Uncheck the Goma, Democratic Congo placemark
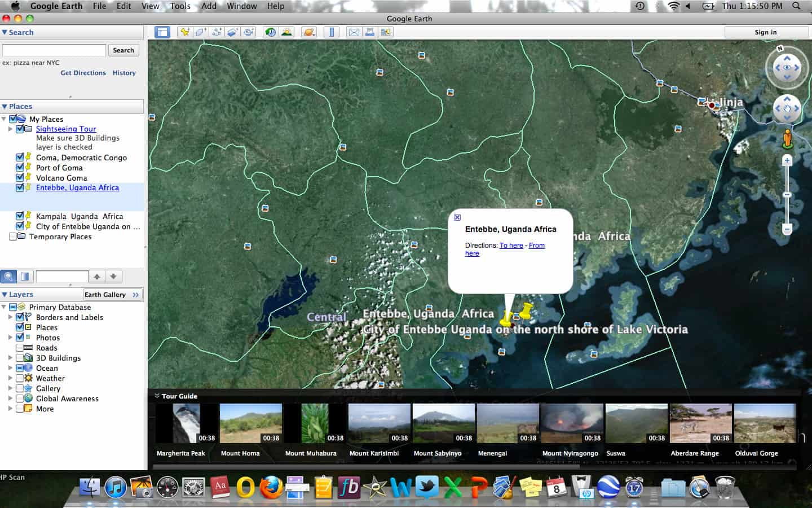812x508 pixels. point(20,157)
